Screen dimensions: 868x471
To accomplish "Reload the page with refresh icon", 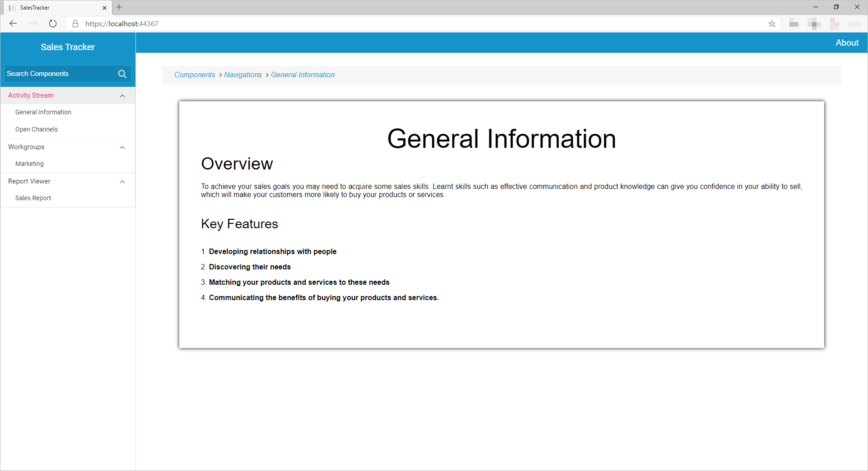I will (x=53, y=24).
